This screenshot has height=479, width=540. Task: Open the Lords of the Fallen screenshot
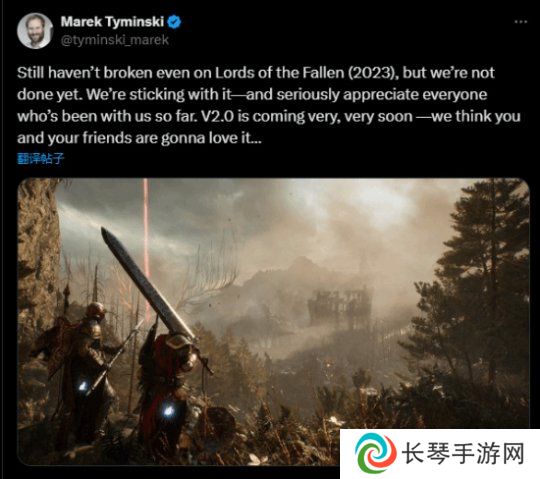click(x=273, y=322)
